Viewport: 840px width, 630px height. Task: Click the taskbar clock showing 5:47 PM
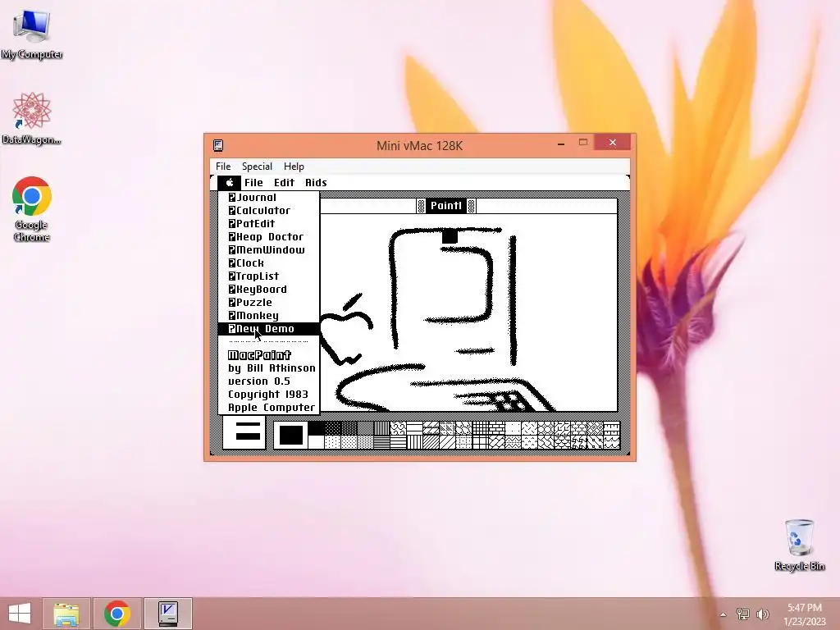804,614
